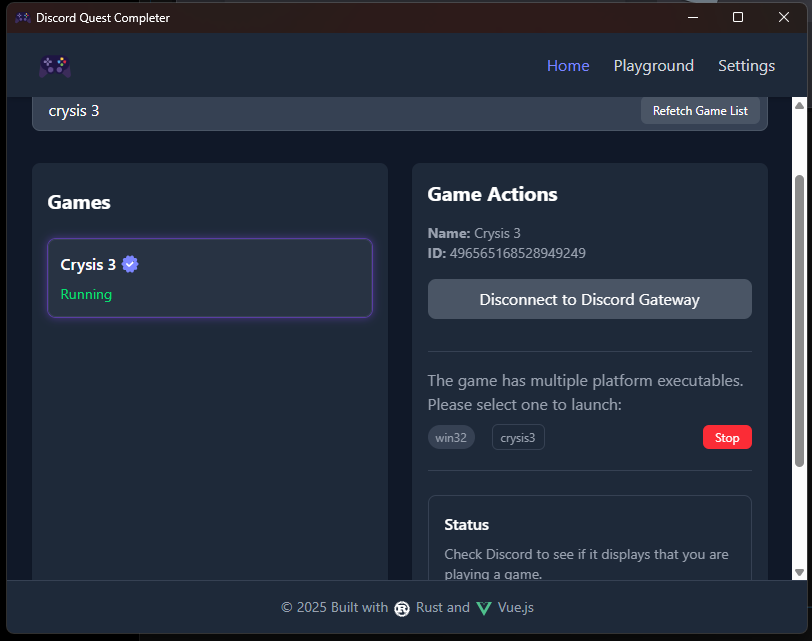Click the vertical scrollbar thumb
The width and height of the screenshot is (812, 641).
pos(799,321)
